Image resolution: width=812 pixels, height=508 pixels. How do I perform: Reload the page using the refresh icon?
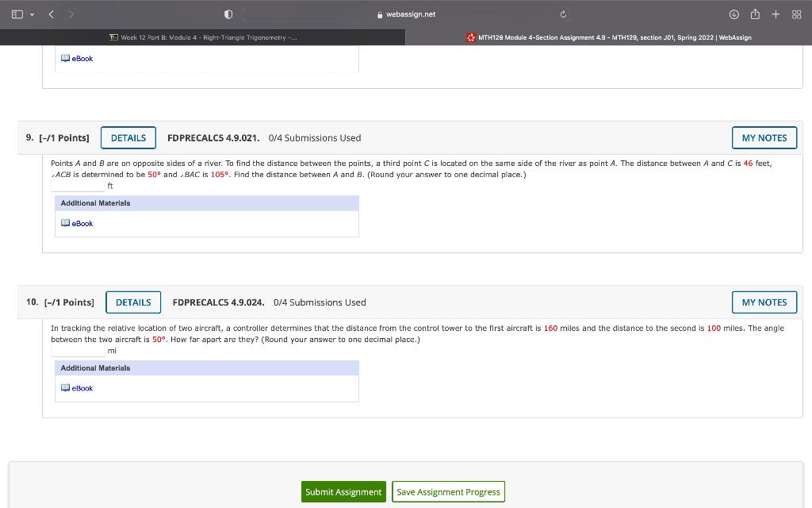click(562, 13)
